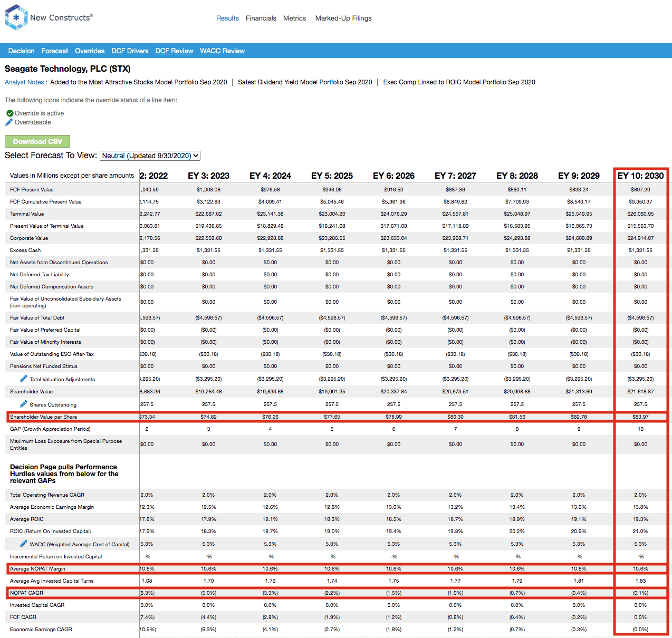The height and width of the screenshot is (638, 672).
Task: Click the pencil icon beside WACC row
Action: (24, 544)
